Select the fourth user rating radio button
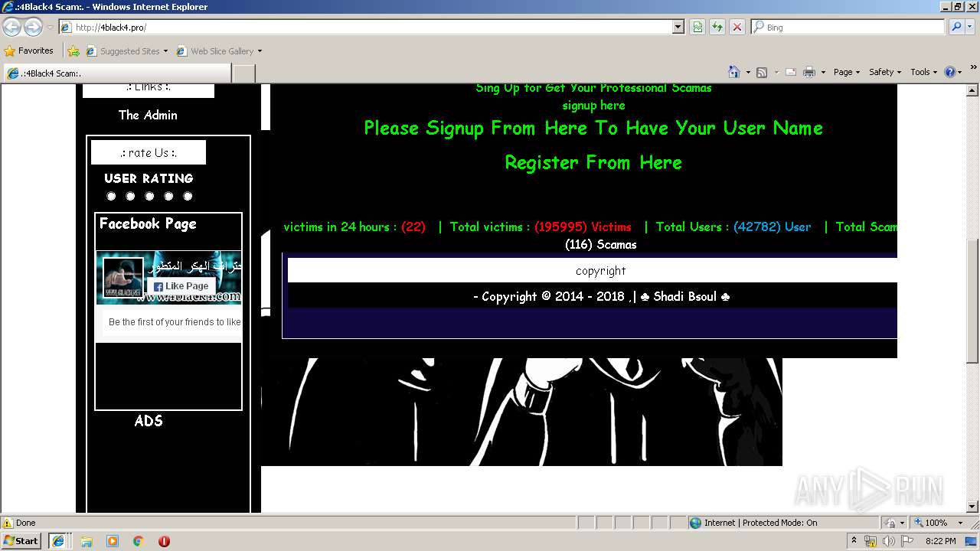 point(168,197)
